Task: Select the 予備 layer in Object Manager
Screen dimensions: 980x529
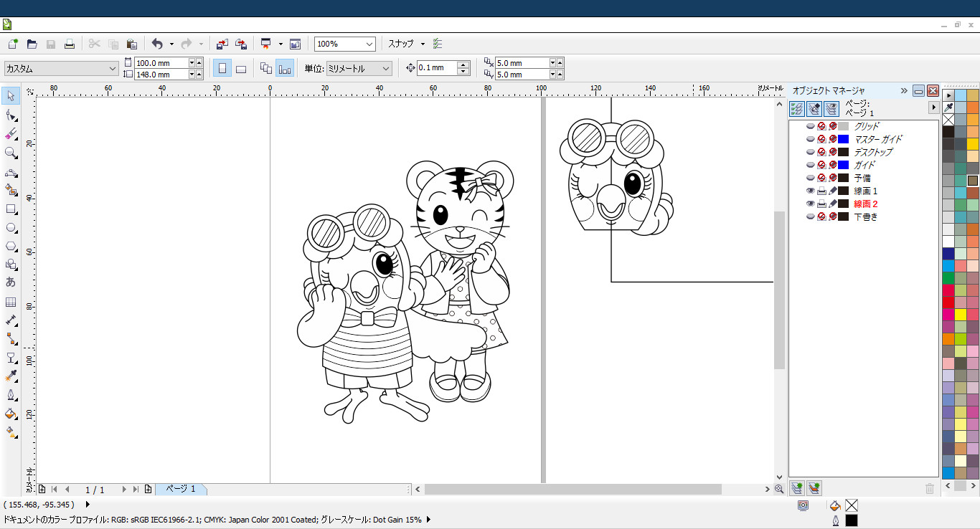Action: [862, 178]
